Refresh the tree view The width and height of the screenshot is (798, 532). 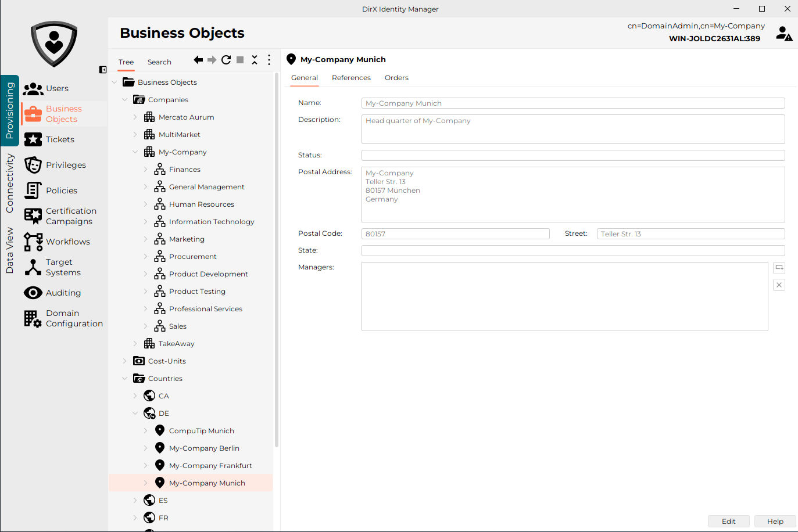tap(226, 60)
